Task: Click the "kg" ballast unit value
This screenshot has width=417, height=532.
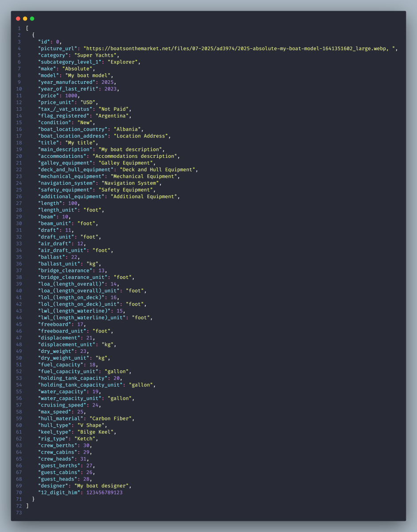Action: pos(93,264)
